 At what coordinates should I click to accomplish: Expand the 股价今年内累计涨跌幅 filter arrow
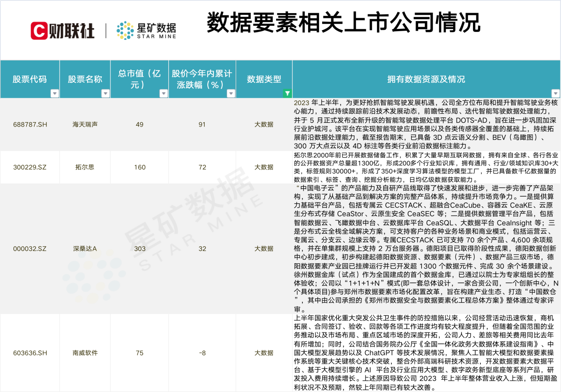[231, 93]
